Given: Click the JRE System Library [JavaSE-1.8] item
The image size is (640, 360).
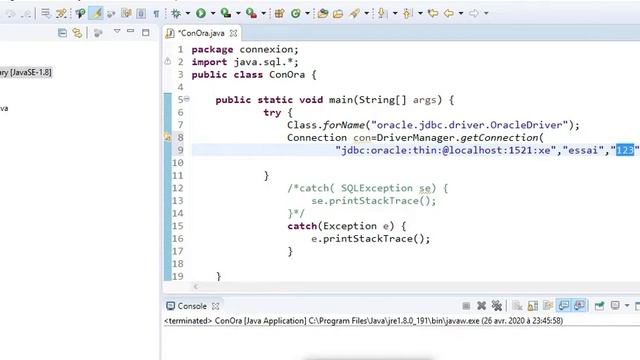Looking at the screenshot, I should tap(26, 73).
